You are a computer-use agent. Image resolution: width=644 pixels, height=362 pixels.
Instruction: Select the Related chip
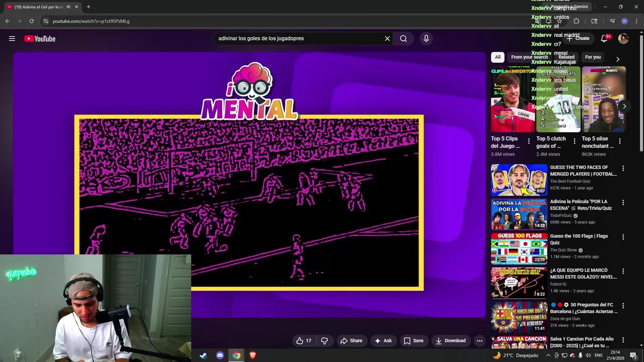[x=566, y=57]
